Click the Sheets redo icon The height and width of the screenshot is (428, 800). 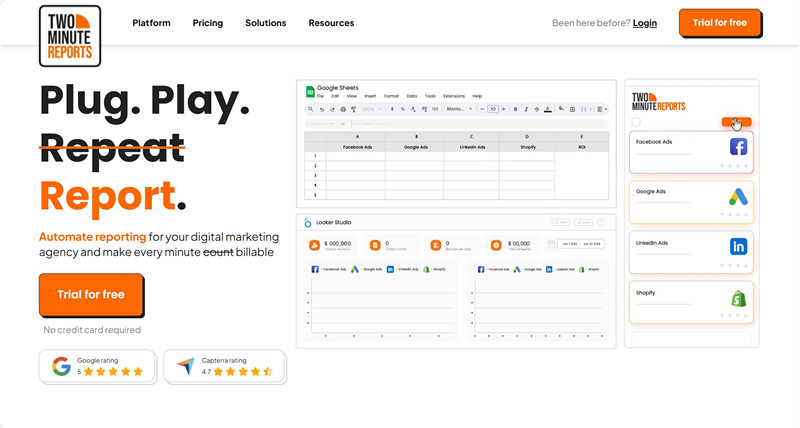click(x=332, y=109)
